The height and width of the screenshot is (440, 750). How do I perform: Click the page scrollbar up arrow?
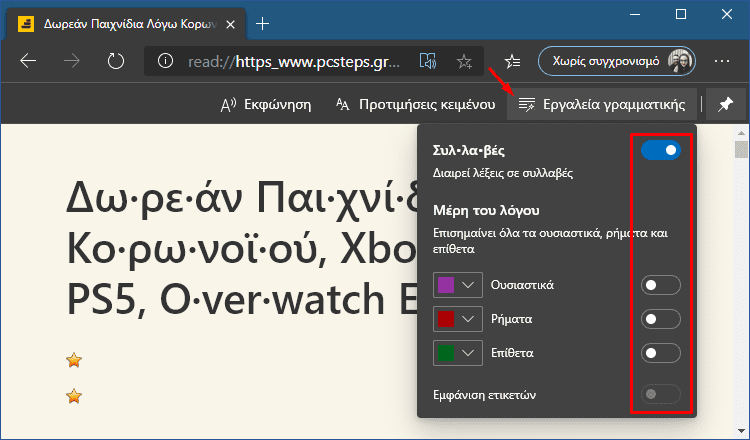[741, 133]
